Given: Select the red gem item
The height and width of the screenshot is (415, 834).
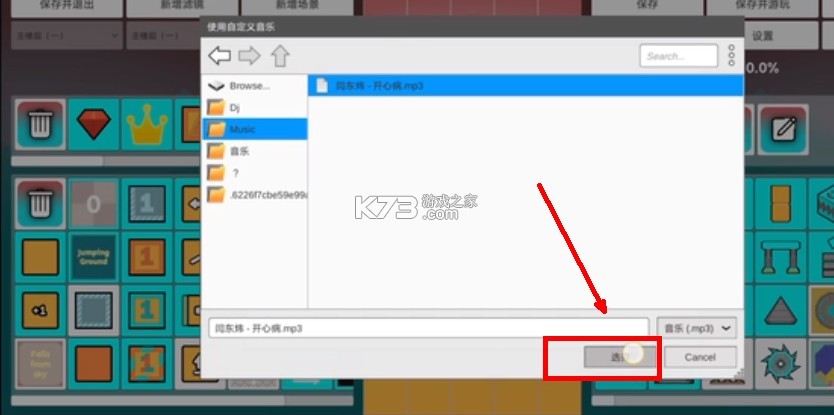Looking at the screenshot, I should click(94, 124).
